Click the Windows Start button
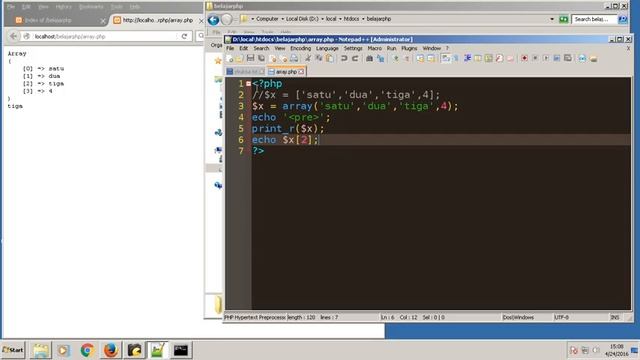The height and width of the screenshot is (360, 640). 13,350
